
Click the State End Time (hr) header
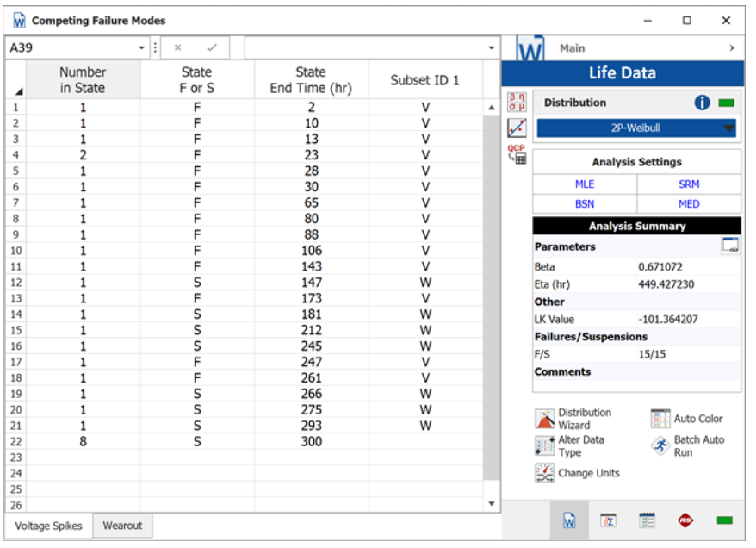pos(312,79)
